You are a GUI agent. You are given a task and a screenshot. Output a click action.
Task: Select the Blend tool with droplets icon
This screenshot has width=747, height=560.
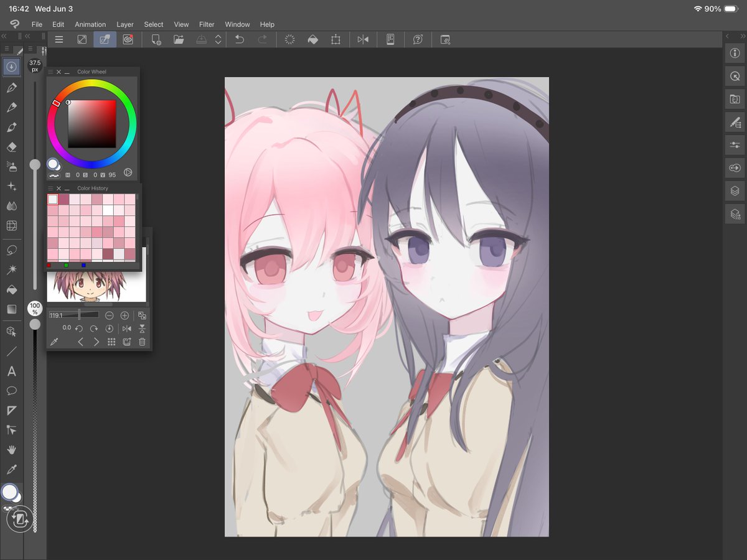[11, 206]
